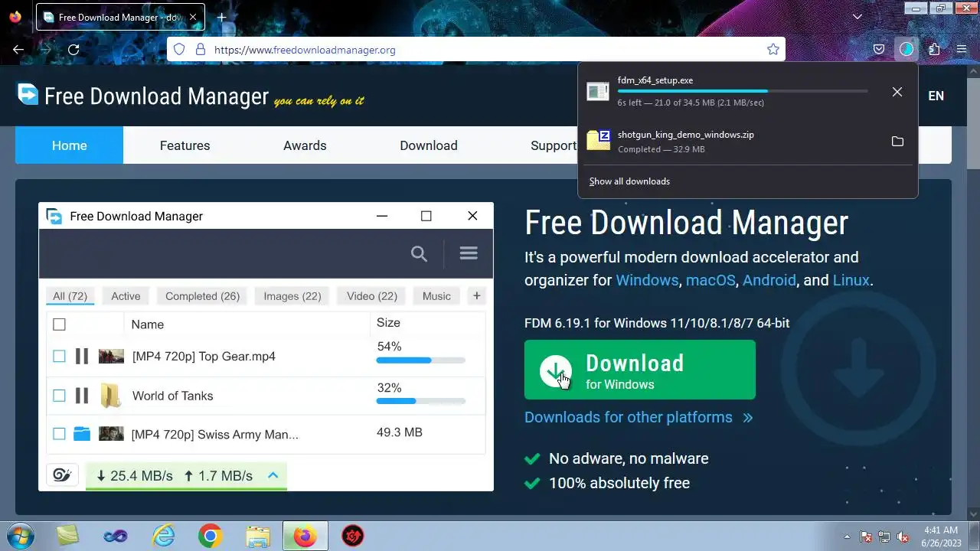Select the Active filter
Image resolution: width=980 pixels, height=551 pixels.
coord(126,296)
